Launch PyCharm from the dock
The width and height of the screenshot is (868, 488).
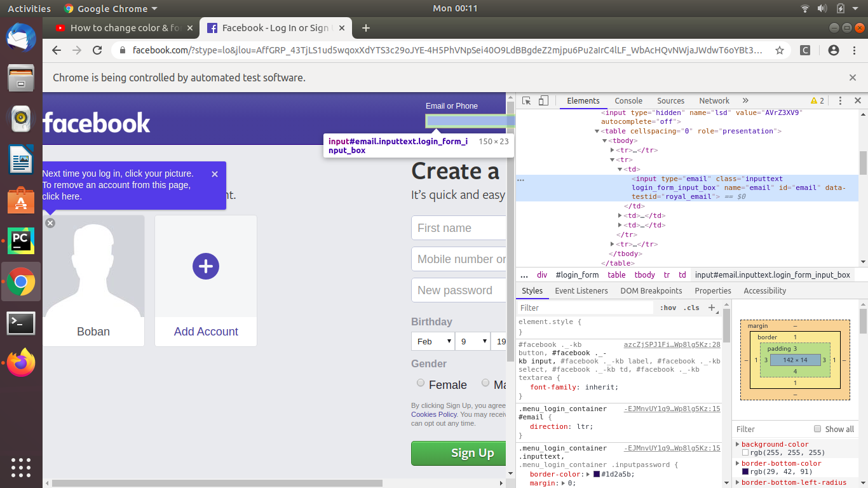tap(21, 241)
